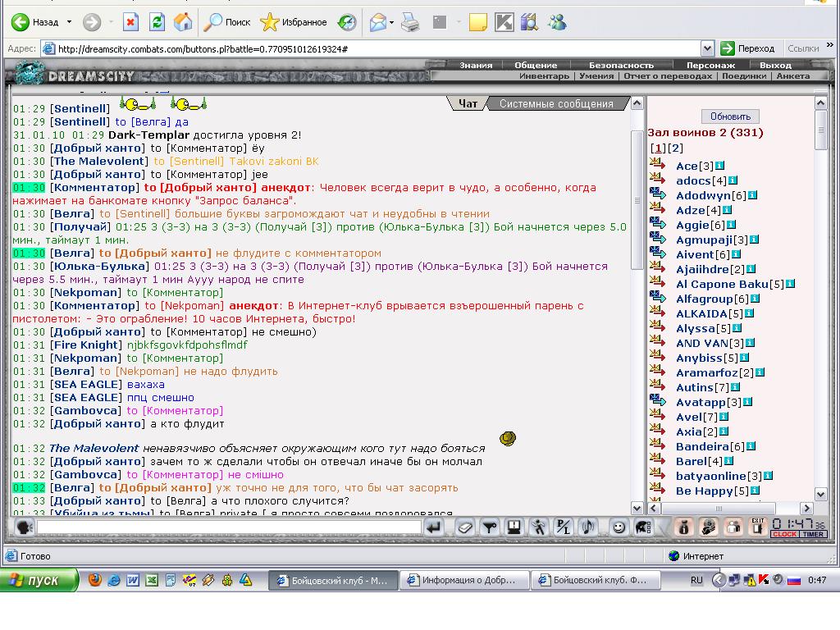Open the Поединки link
The image size is (840, 630).
point(744,76)
